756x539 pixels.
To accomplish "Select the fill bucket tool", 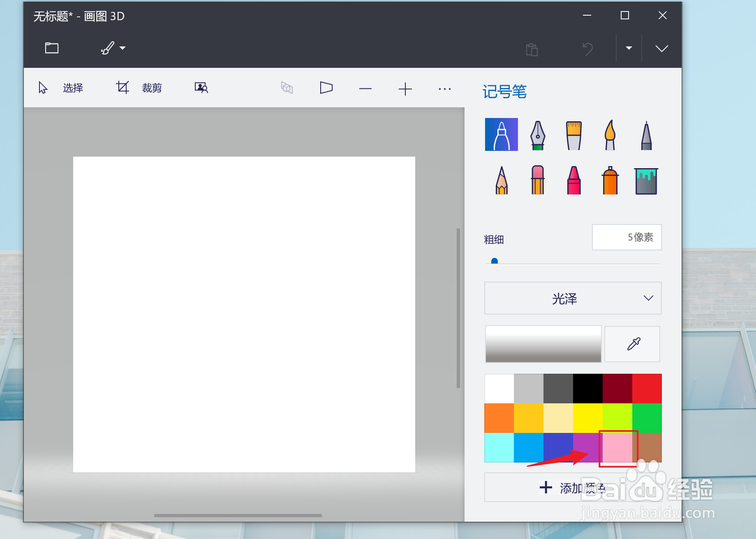I will pos(645,180).
